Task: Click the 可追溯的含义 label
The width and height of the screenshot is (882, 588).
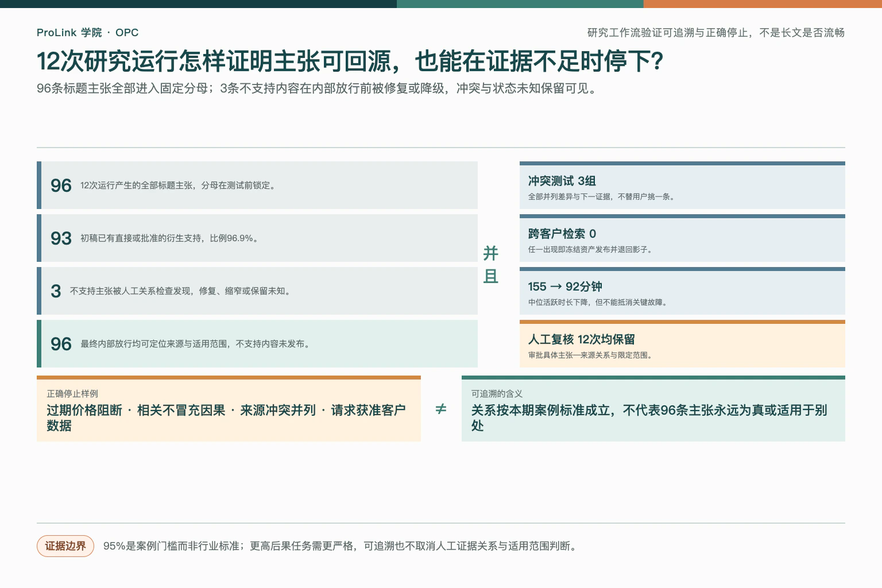Action: click(497, 394)
